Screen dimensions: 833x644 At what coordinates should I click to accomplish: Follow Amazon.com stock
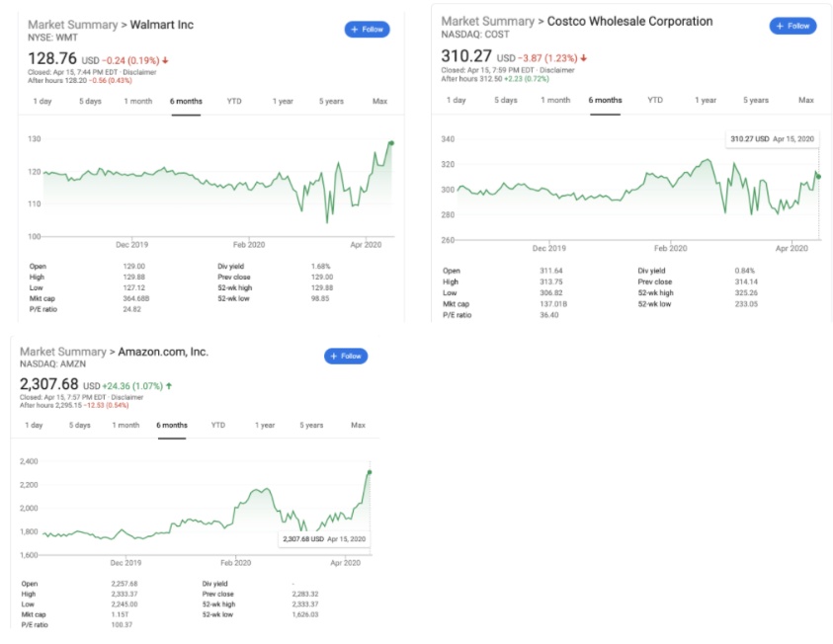pos(345,356)
